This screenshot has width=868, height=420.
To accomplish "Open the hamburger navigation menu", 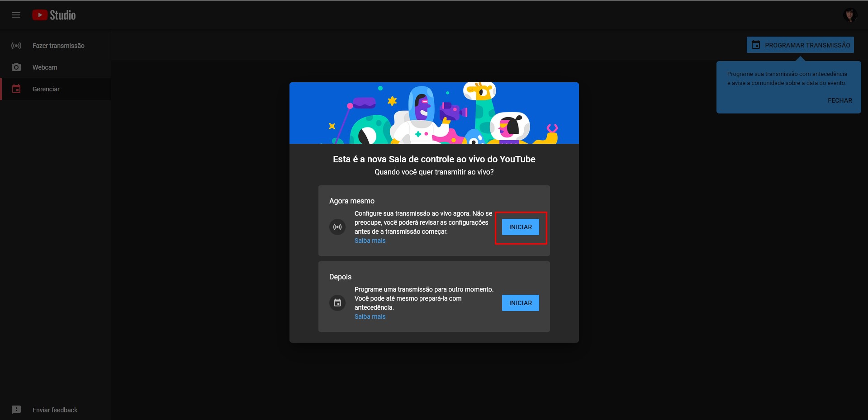I will (16, 15).
